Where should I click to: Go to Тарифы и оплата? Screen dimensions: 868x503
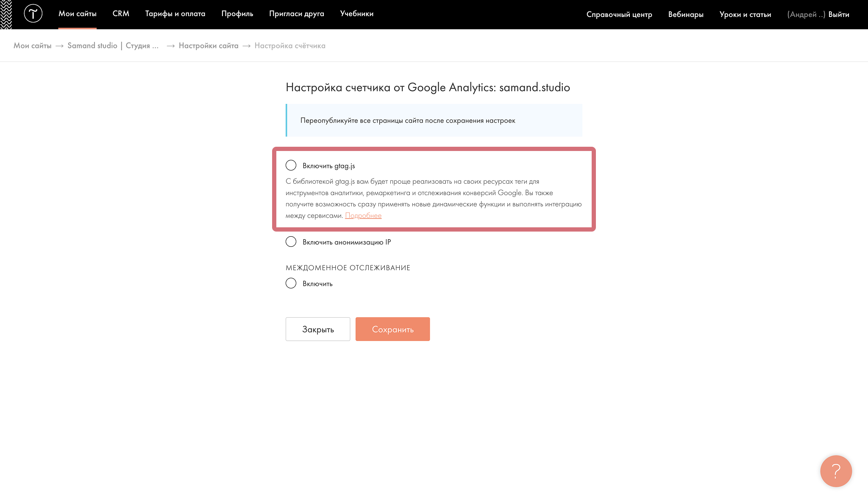point(175,14)
